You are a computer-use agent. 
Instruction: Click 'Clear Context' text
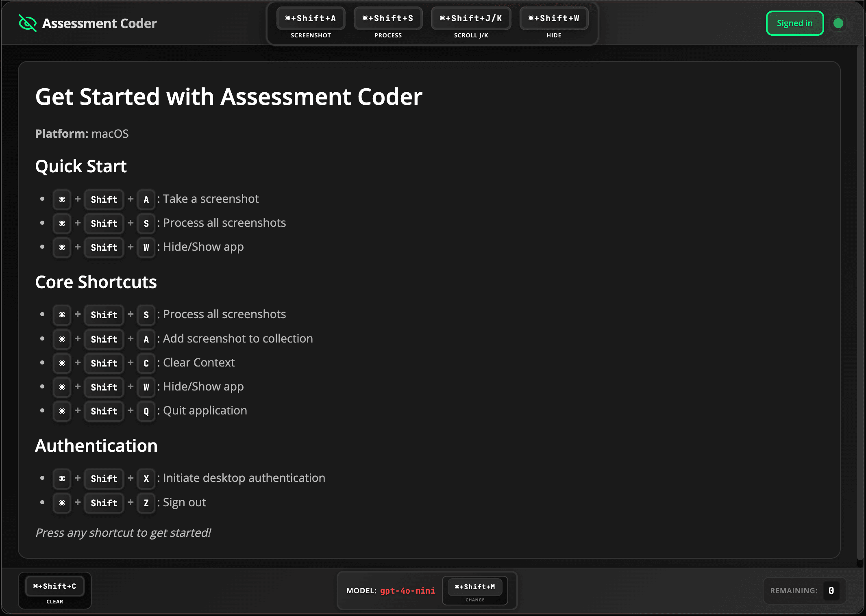(199, 362)
